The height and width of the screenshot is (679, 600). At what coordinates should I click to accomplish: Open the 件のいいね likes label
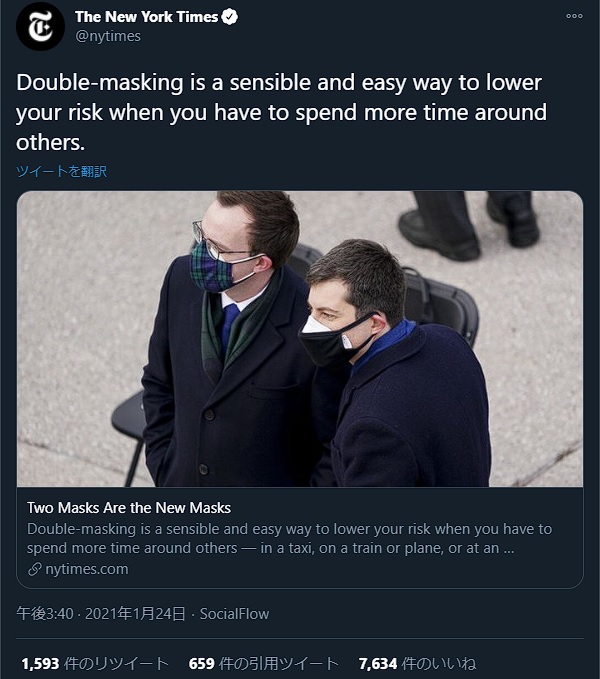[x=439, y=663]
